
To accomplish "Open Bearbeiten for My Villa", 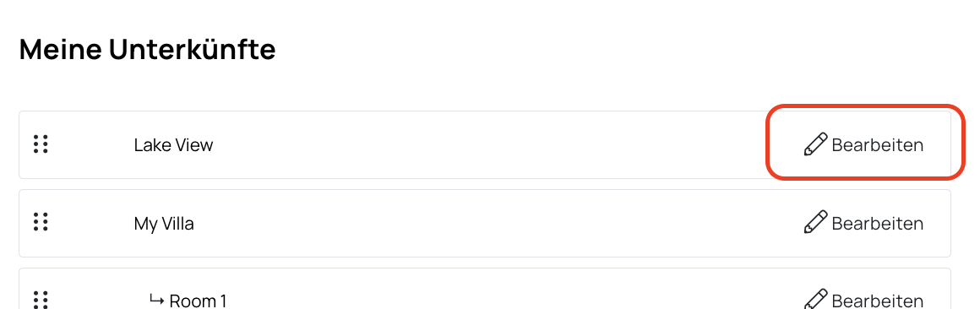I will [x=863, y=223].
